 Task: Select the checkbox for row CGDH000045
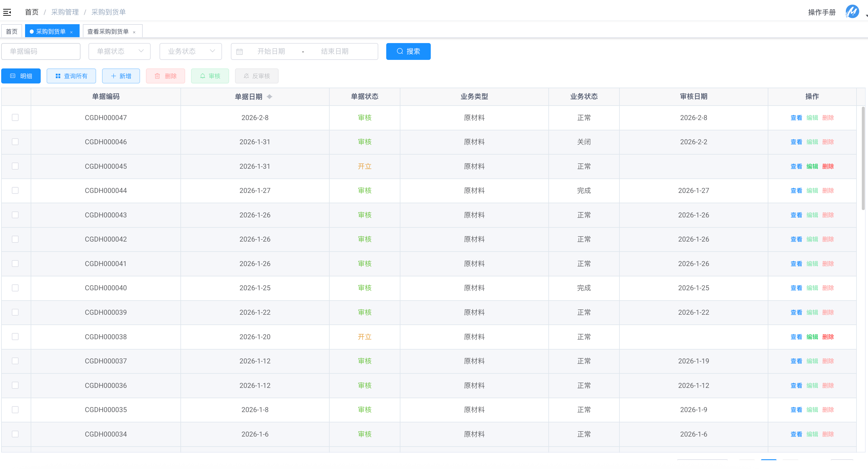click(x=15, y=166)
